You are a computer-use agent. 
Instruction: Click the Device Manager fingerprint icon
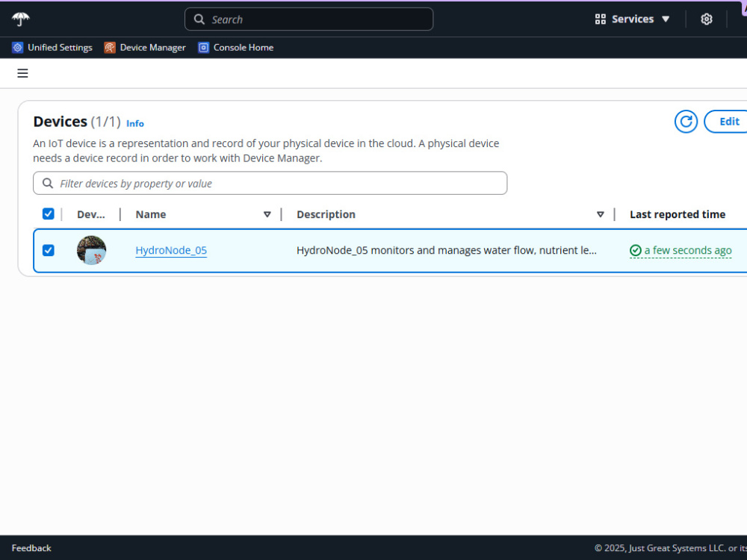click(x=110, y=48)
